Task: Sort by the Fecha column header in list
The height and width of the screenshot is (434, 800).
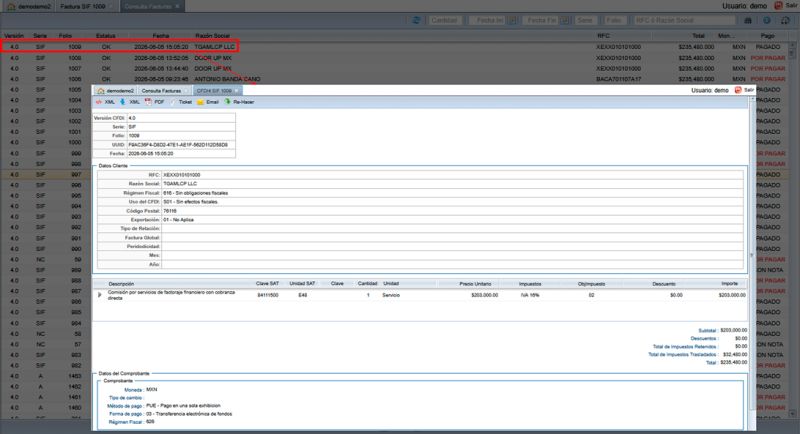Action: (x=161, y=36)
